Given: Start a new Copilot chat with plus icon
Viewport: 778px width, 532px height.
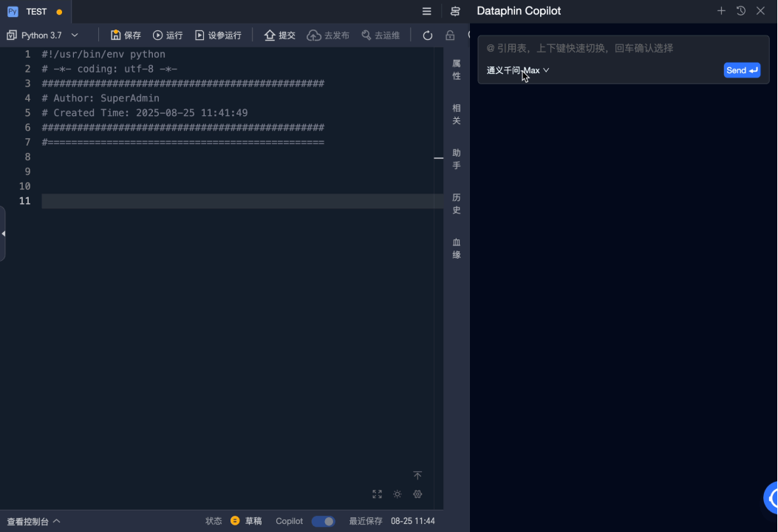Looking at the screenshot, I should click(721, 11).
